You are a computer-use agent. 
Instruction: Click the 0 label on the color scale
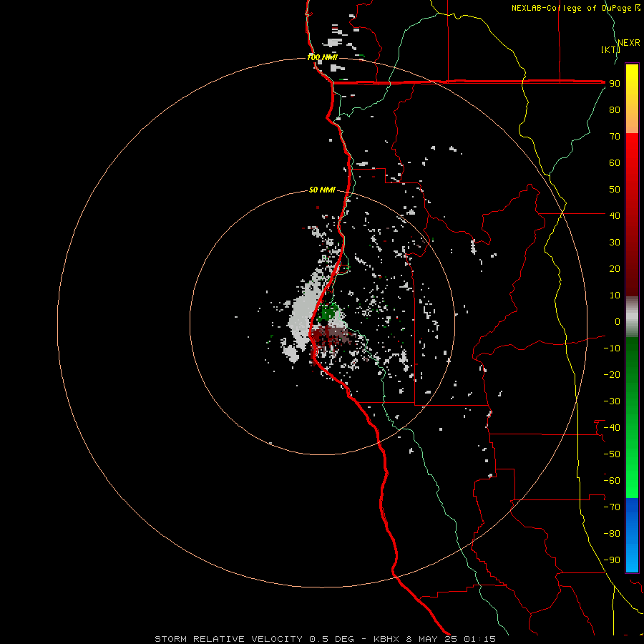618,321
